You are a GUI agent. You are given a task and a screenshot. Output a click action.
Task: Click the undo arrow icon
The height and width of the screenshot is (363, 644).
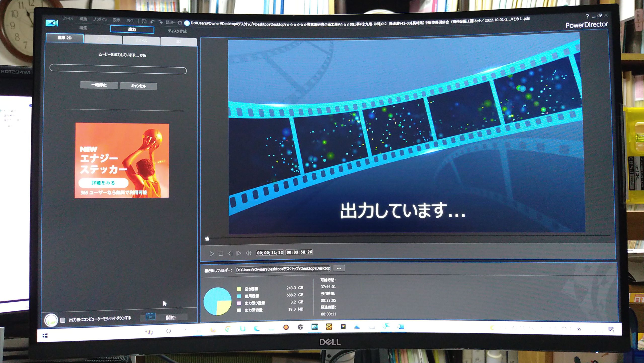click(x=152, y=22)
